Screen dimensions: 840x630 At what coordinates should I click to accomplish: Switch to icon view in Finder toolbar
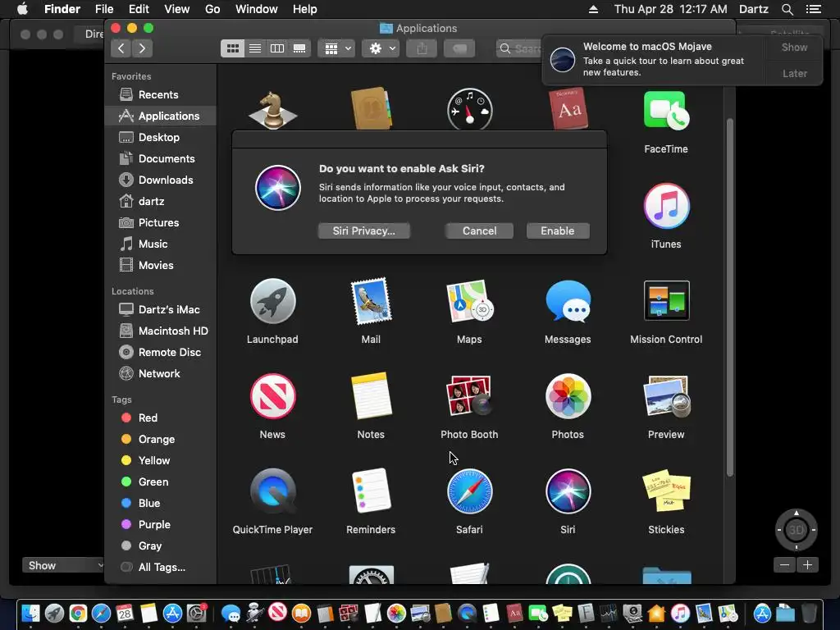coord(232,48)
